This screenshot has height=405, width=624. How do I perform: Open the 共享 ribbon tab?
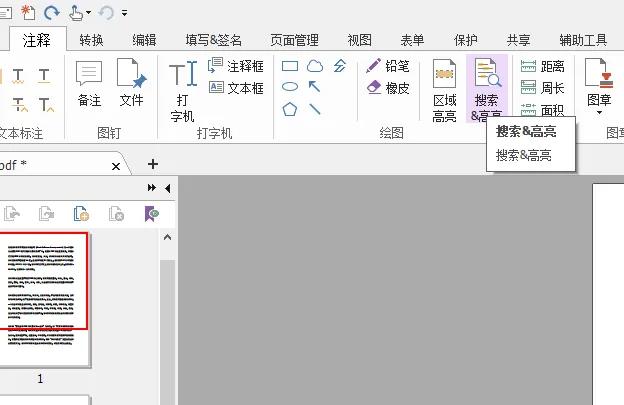518,40
